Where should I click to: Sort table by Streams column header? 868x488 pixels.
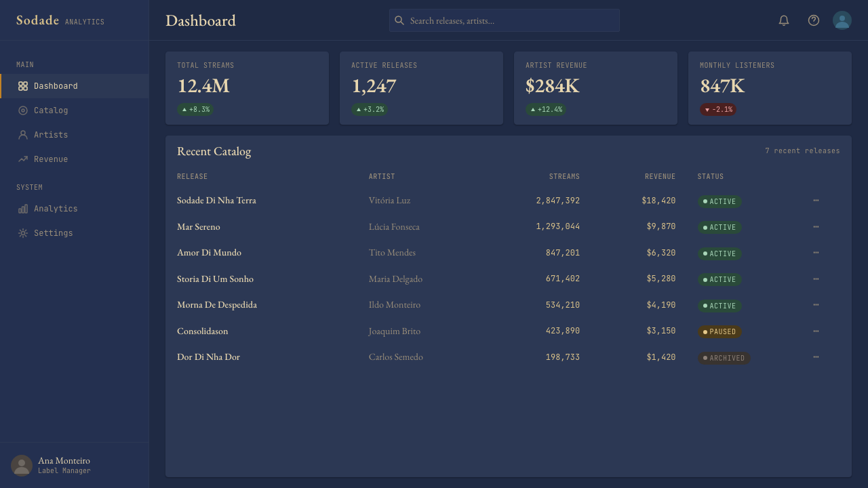tap(564, 176)
